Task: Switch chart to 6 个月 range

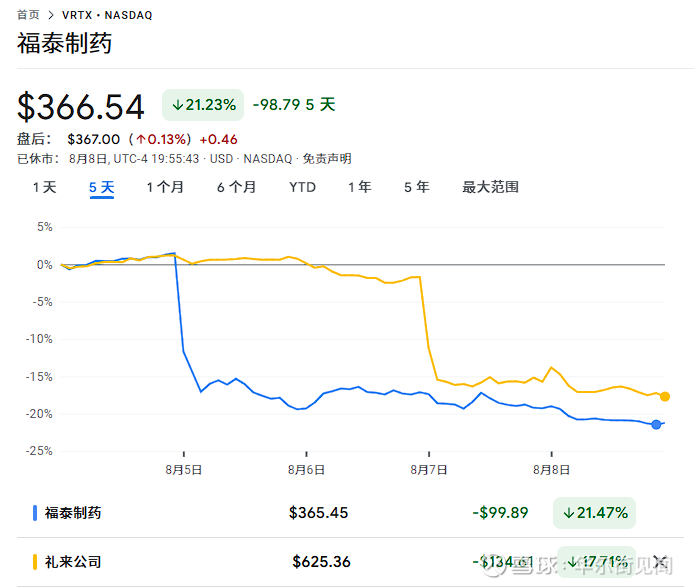Action: 236,187
